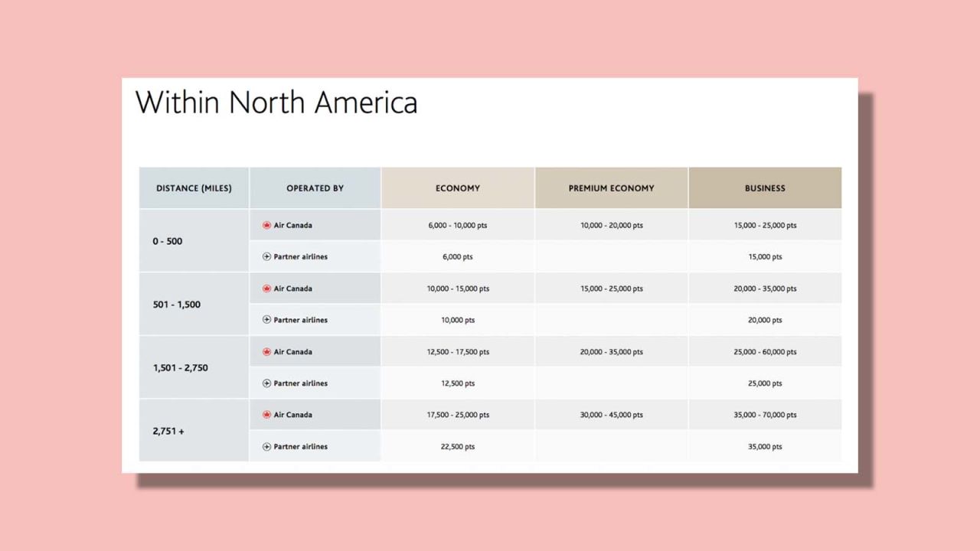Click "20,000 - 35,000 pts" in the Business column

[x=765, y=289]
